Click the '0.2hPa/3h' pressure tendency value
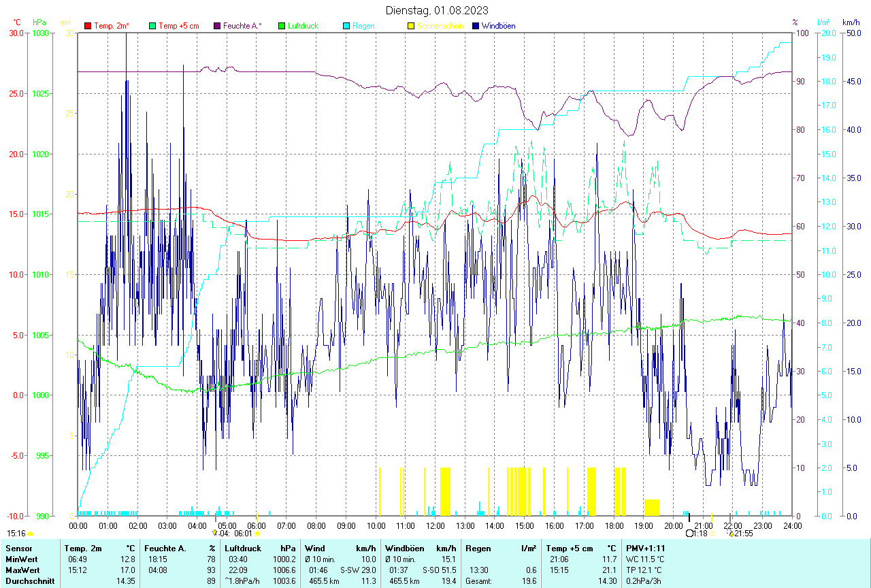871x588 pixels. coord(644,581)
